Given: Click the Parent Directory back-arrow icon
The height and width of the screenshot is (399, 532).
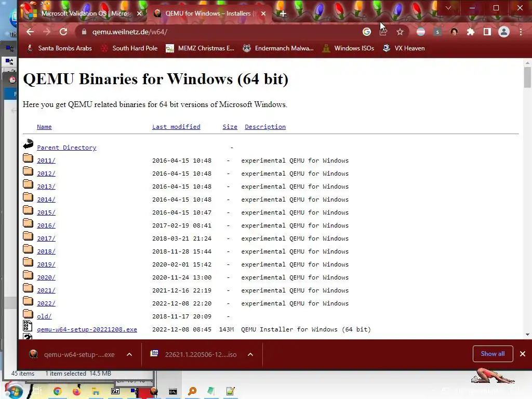Looking at the screenshot, I should point(28,144).
